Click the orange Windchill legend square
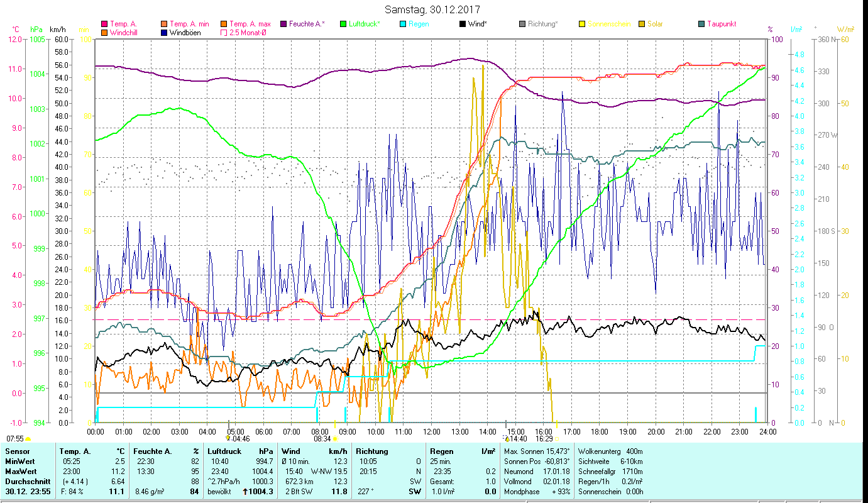 104,32
